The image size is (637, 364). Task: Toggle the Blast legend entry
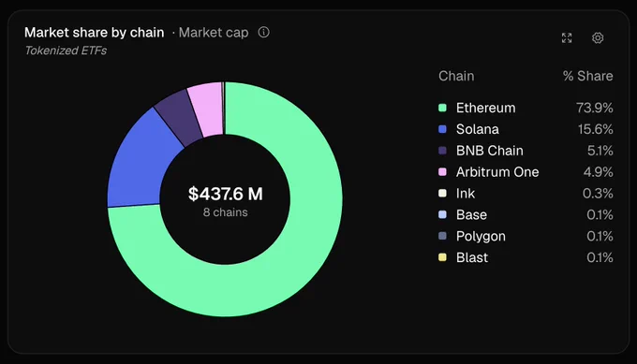[x=526, y=257]
